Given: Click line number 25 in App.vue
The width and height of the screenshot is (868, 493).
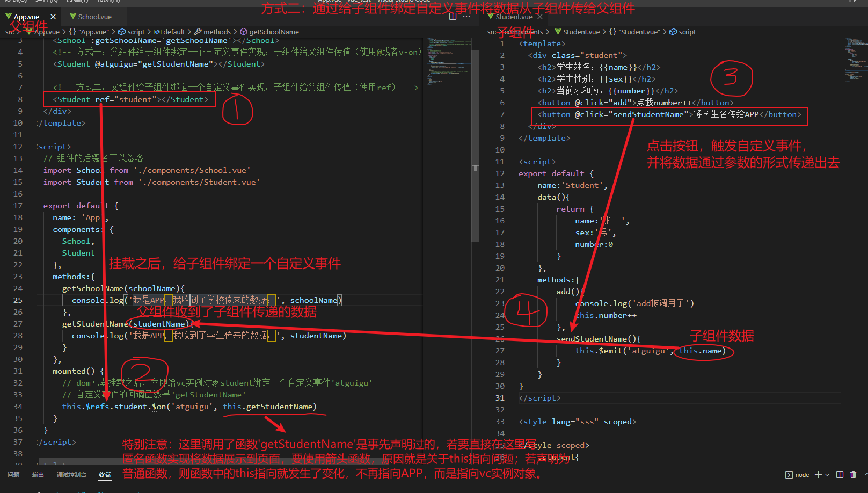Looking at the screenshot, I should tap(18, 300).
